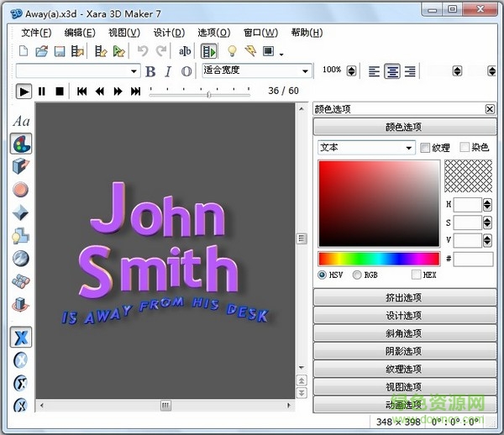Click the save file toolbar icon
This screenshot has height=435, width=504.
pyautogui.click(x=60, y=52)
